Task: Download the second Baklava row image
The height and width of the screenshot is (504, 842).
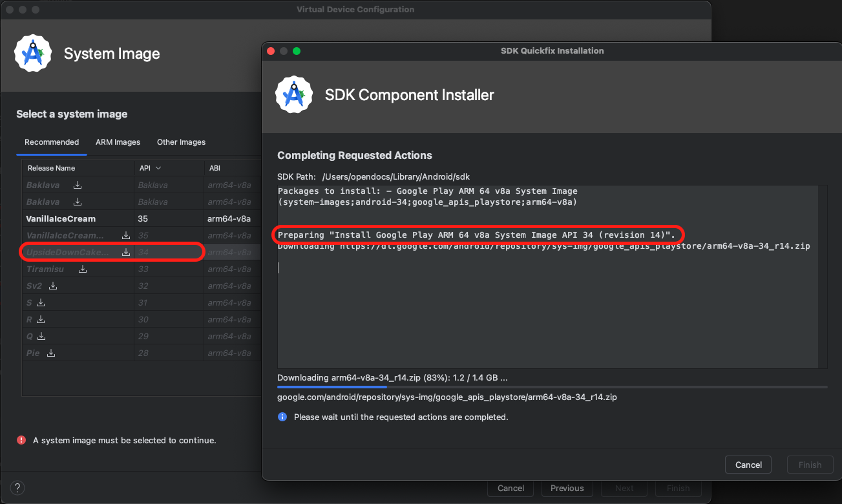Action: (78, 202)
